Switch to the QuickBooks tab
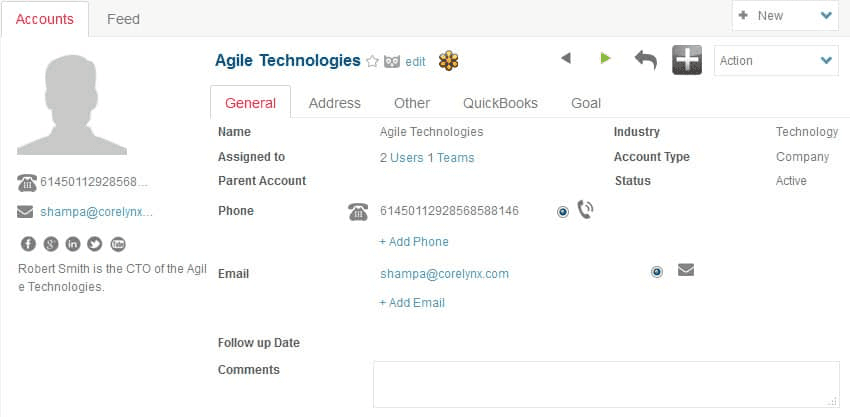 pyautogui.click(x=500, y=103)
